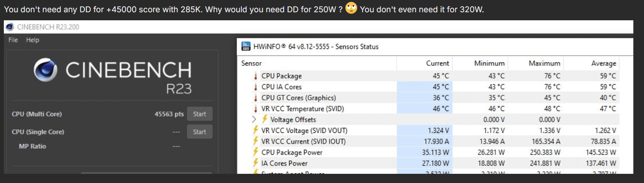
Task: Click the HWiNFO window title icon
Action: click(246, 47)
